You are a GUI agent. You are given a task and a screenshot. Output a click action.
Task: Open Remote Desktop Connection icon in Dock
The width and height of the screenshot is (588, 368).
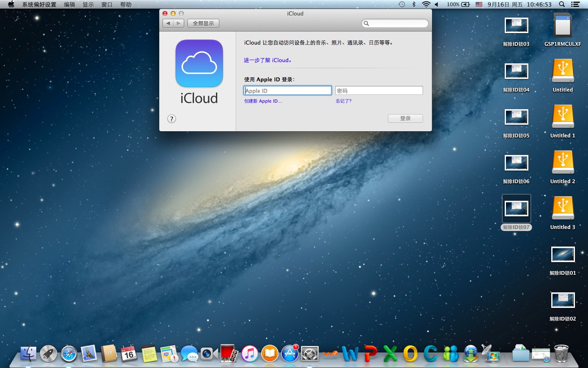click(491, 354)
